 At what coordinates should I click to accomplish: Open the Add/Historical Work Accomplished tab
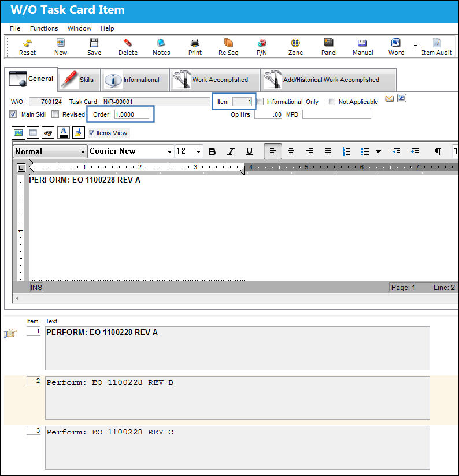pos(328,80)
